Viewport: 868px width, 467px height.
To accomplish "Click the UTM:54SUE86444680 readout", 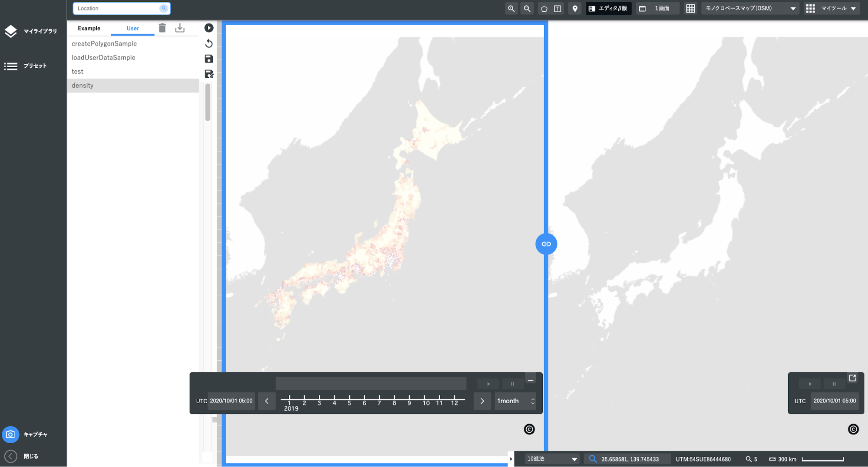I will click(x=703, y=459).
